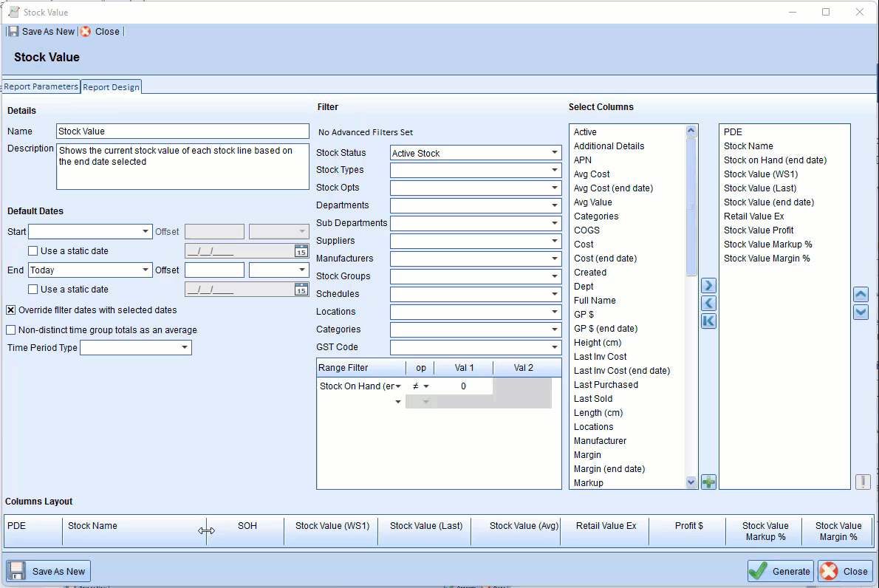This screenshot has height=588, width=879.
Task: Click the bottom Save As New button
Action: coord(49,571)
